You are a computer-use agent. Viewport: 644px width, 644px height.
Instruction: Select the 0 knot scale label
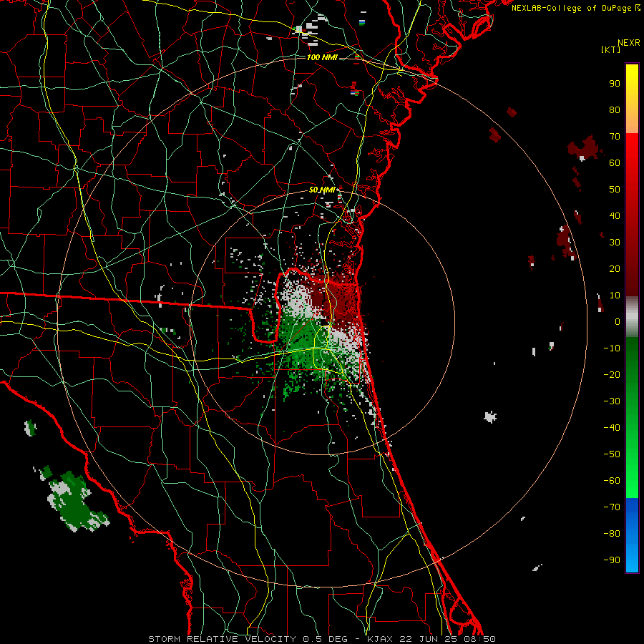click(618, 322)
